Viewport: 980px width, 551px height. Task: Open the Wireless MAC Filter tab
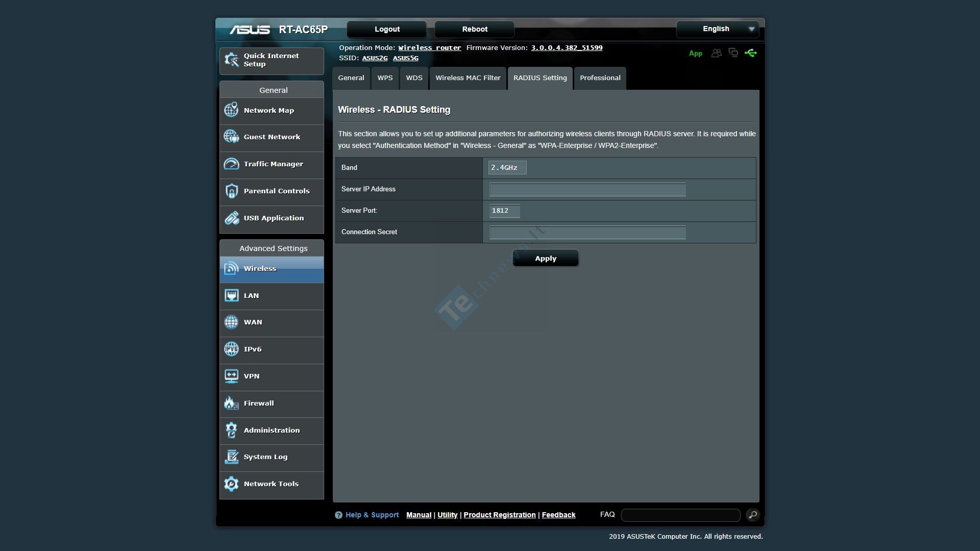tap(468, 78)
